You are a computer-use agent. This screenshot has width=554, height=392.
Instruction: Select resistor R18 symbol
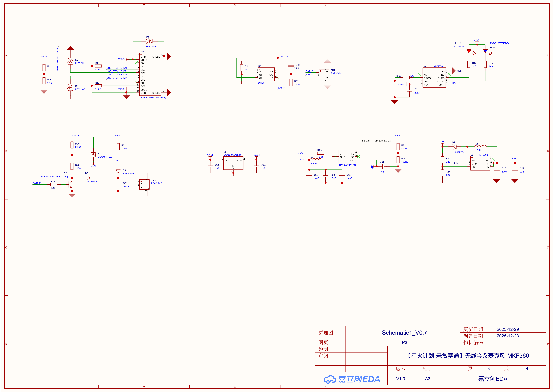point(406,77)
